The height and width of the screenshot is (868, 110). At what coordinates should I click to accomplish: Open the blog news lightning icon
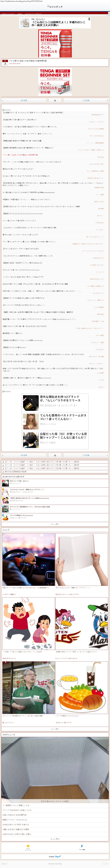[x=82, y=847]
